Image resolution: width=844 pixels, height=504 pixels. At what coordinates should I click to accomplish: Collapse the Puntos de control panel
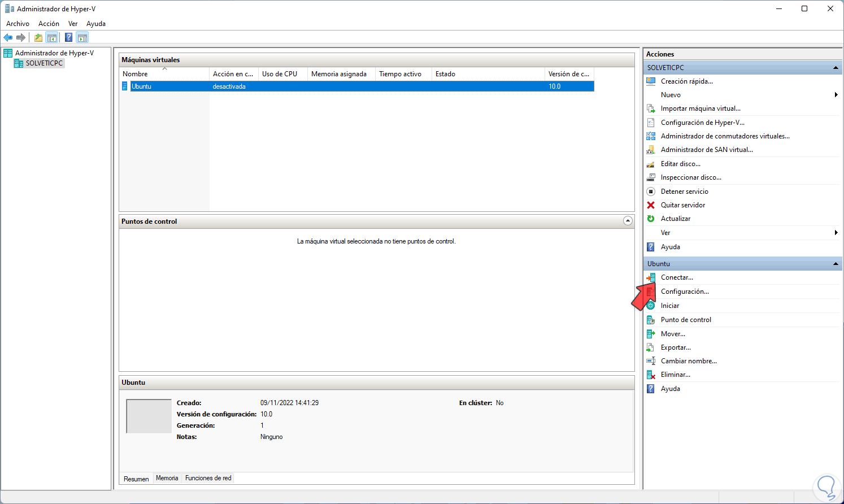coord(628,221)
